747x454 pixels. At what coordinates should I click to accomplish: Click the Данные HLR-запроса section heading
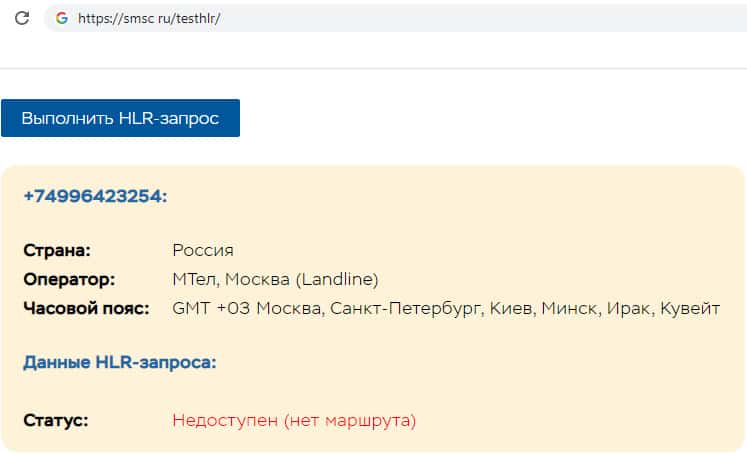point(119,363)
